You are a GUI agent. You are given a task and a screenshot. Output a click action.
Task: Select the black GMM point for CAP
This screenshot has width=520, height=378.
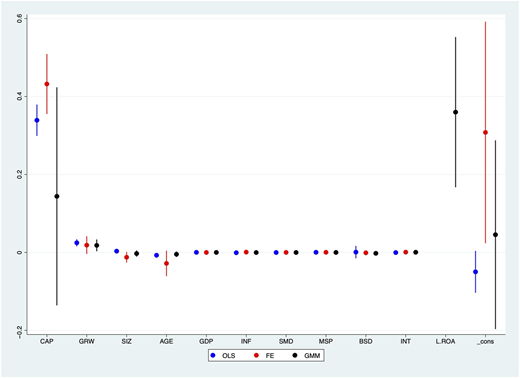[x=57, y=196]
